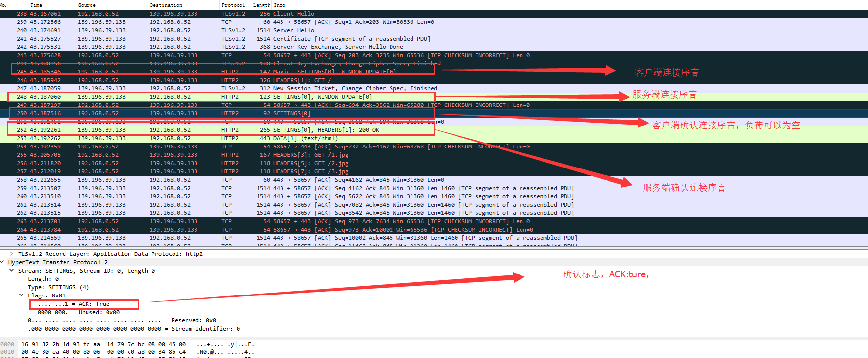Collapse the Stream: SETTINGS node
Viewport: 868px width, 358px height.
click(x=11, y=271)
